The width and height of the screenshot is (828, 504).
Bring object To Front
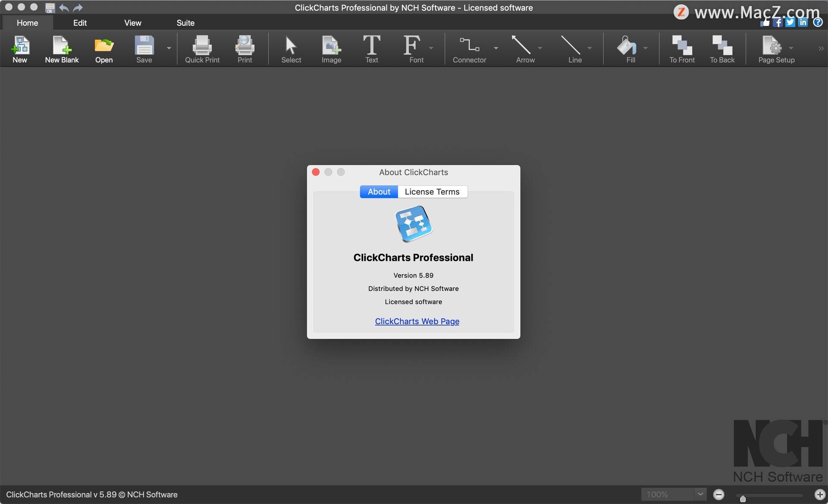[682, 49]
